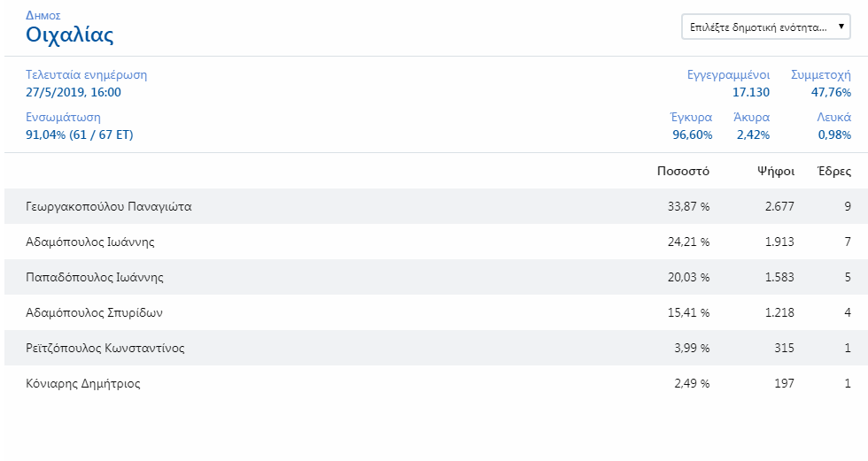Click the Ενσωμάτωση value 91,04% (61 / 67 ET)

[79, 134]
